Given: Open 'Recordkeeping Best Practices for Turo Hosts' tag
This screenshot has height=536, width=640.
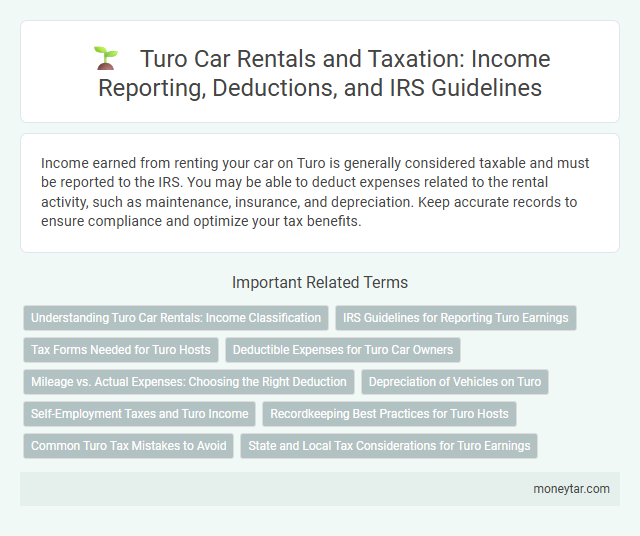Looking at the screenshot, I should (x=389, y=414).
